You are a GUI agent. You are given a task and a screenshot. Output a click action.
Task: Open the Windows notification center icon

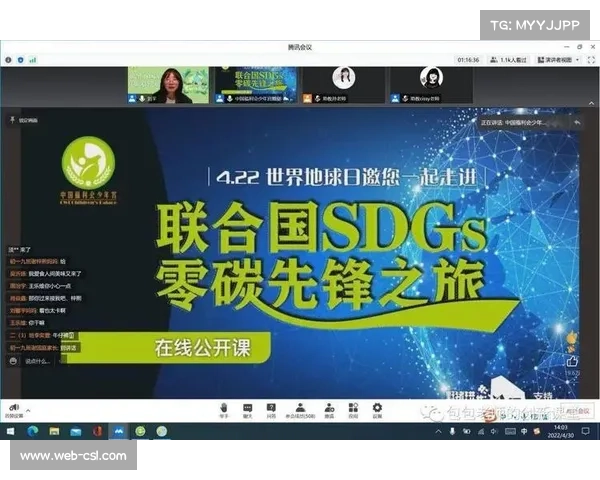pos(585,431)
